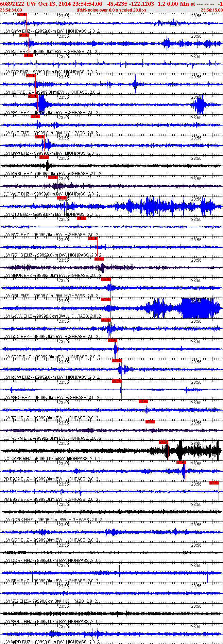Viewport: 223px width, 644px height.
Task: Click the UW JORV EHZ station label
Action: [x=17, y=92]
